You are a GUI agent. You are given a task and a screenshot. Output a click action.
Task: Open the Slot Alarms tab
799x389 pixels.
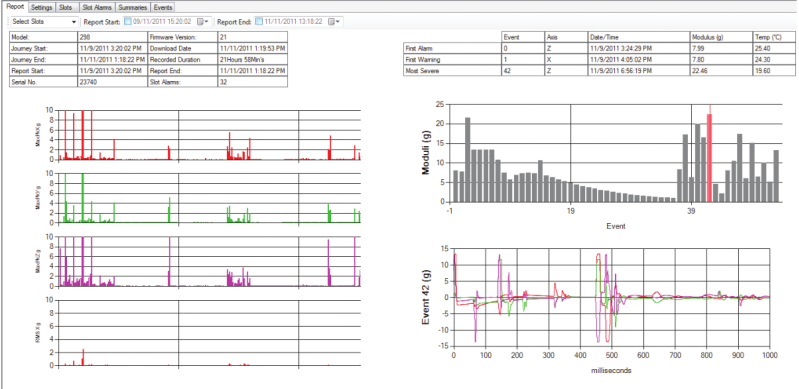point(97,8)
